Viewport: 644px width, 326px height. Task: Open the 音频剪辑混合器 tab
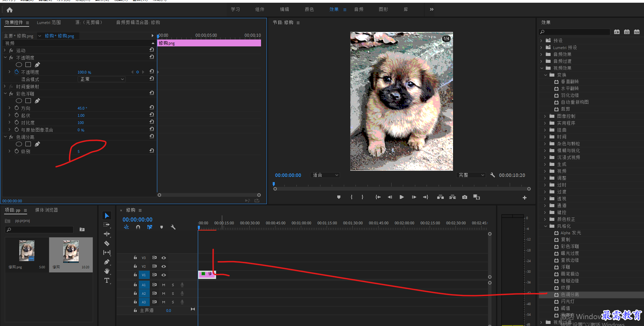point(138,22)
